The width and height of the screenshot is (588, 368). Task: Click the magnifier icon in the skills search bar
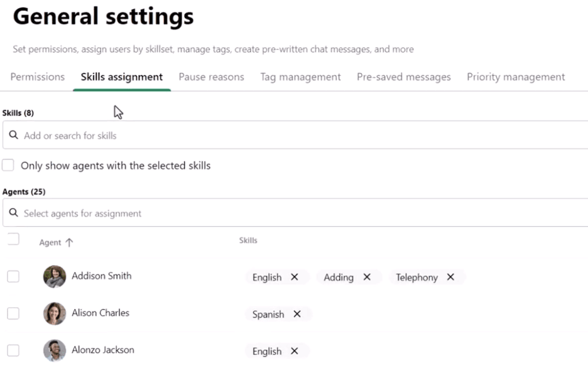coord(13,135)
